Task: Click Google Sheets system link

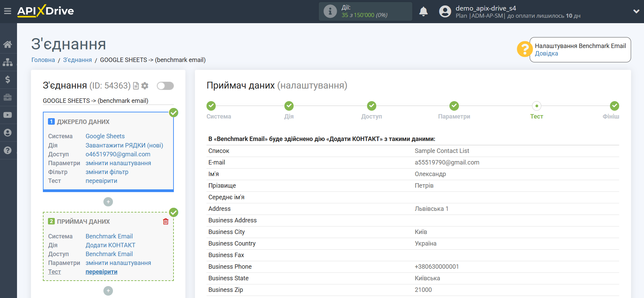Action: point(105,136)
